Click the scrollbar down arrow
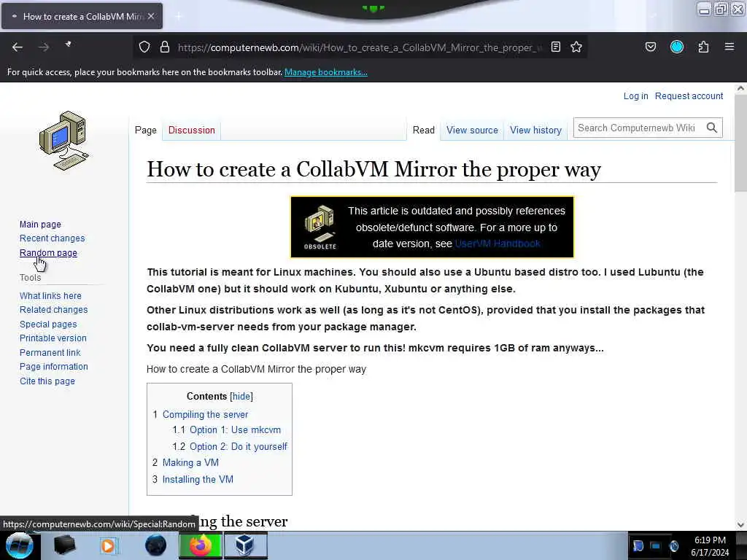This screenshot has width=747, height=560. click(740, 525)
